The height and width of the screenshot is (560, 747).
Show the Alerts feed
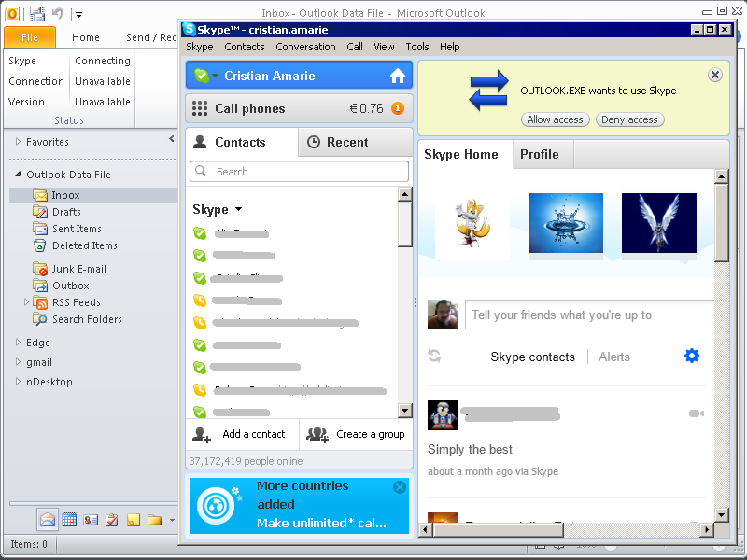click(x=614, y=357)
